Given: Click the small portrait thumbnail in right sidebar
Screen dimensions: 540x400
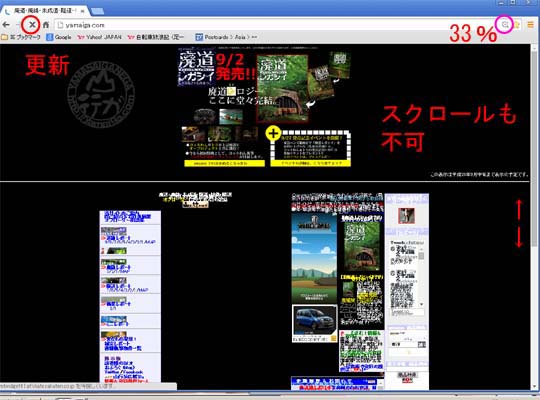Looking at the screenshot, I should [x=406, y=216].
